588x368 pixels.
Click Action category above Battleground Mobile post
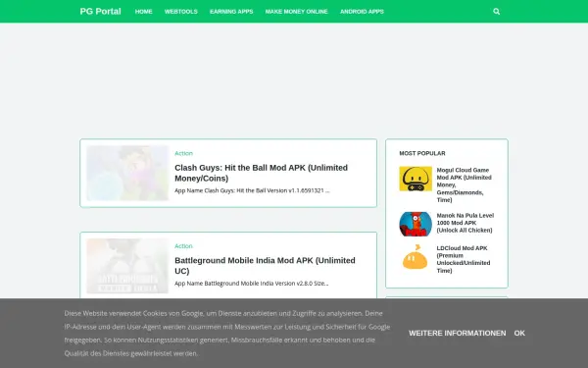coord(183,246)
